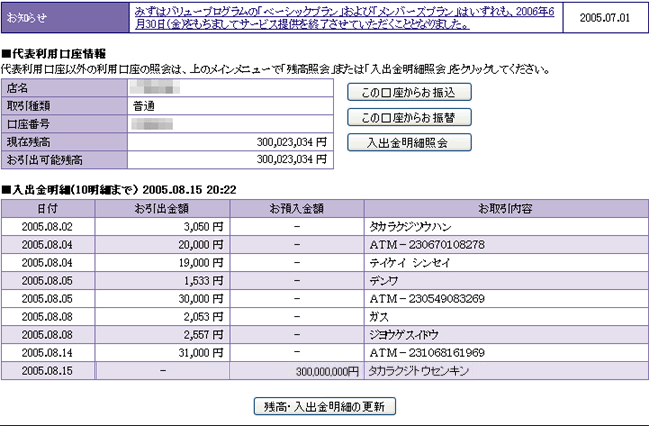This screenshot has width=649, height=426.
Task: Open 入出金明細照会 transaction inquiry
Action: click(409, 142)
